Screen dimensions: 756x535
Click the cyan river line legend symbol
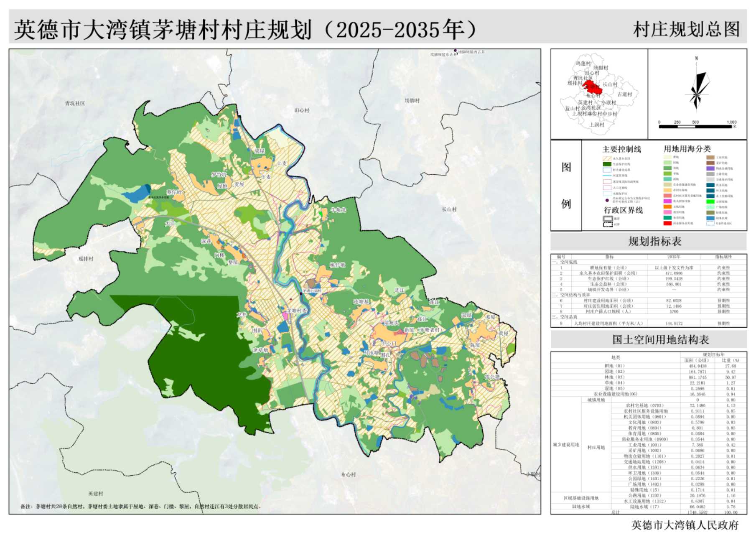(607, 176)
